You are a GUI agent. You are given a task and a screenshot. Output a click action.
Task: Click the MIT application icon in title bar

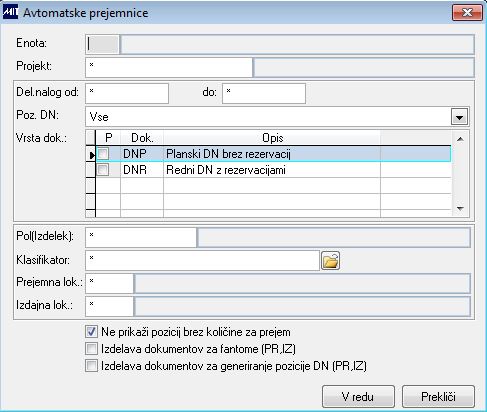(10, 12)
